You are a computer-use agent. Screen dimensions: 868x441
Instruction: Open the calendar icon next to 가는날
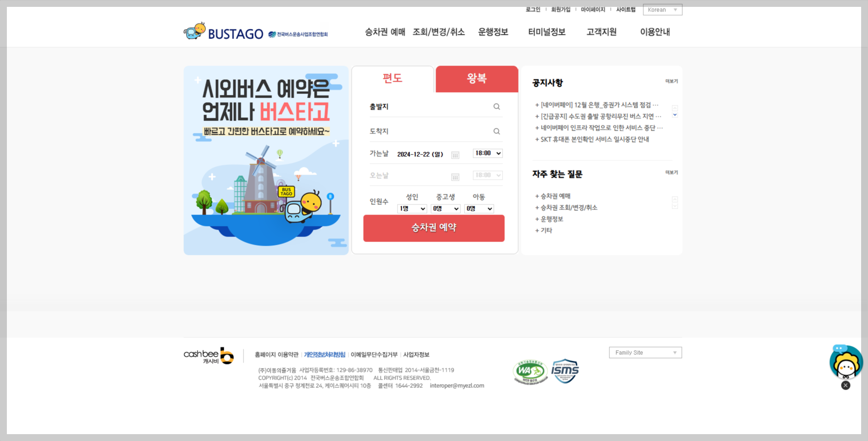455,155
